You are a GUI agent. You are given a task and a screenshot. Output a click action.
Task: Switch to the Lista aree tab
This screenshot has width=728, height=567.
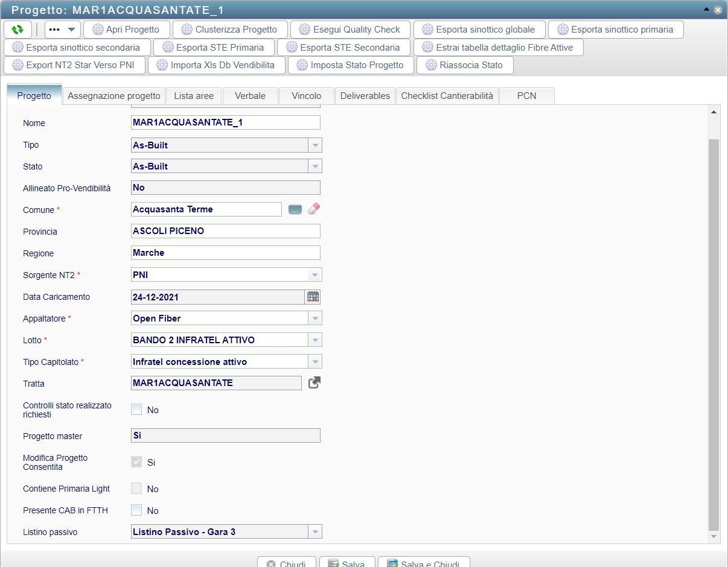coord(194,96)
